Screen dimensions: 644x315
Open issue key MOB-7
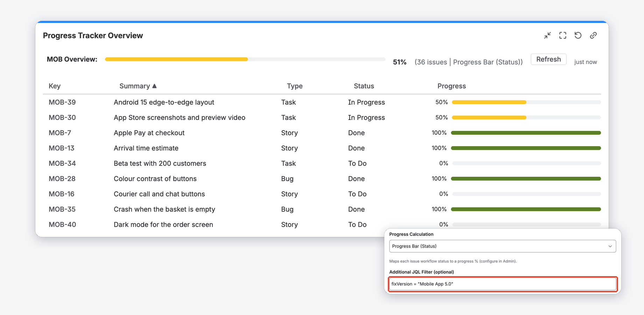pos(60,133)
